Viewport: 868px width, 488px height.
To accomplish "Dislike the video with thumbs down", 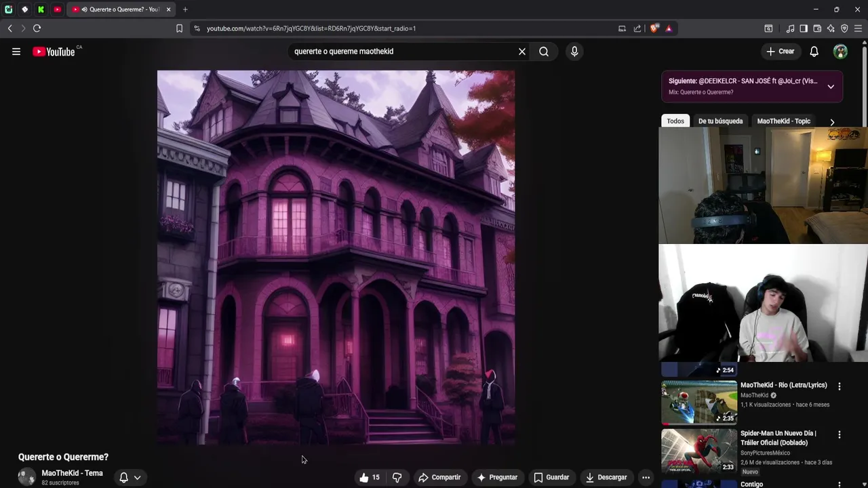I will coord(397,477).
